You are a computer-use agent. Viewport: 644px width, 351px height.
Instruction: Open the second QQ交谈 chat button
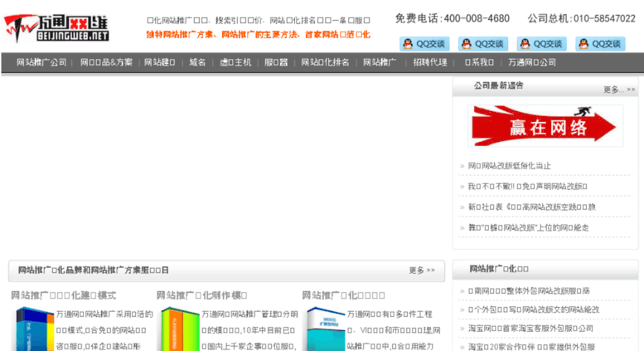pyautogui.click(x=483, y=44)
